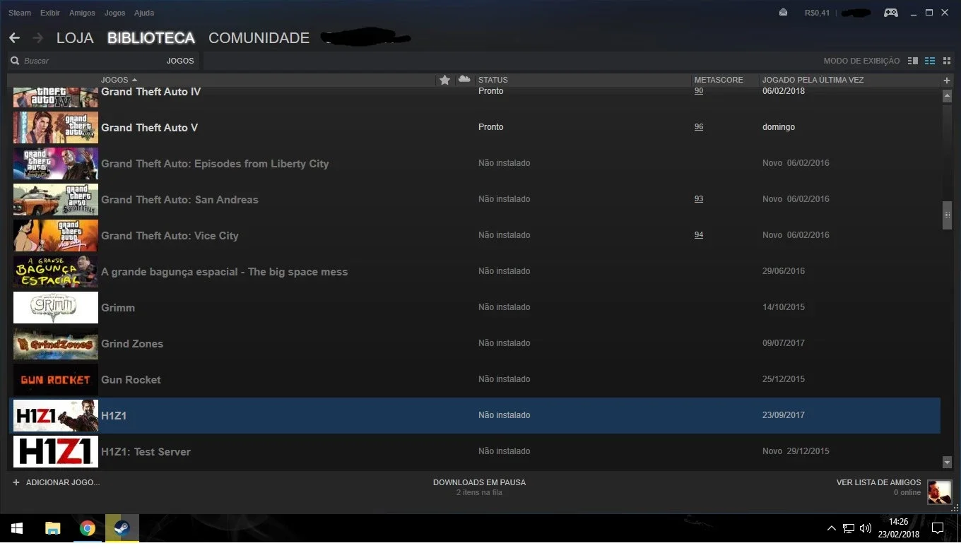Open Metascore 93 link for San Andreas
Viewport: 961px width, 560px height.
[x=699, y=199]
